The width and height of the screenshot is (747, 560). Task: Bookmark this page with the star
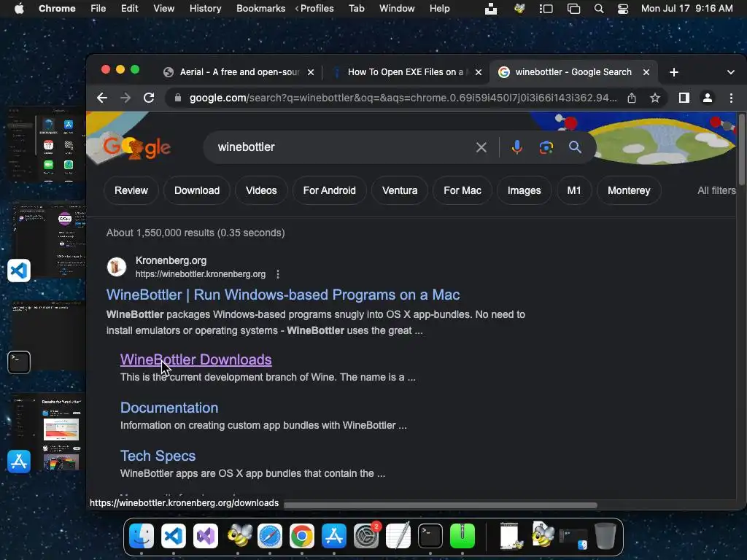[x=655, y=98]
